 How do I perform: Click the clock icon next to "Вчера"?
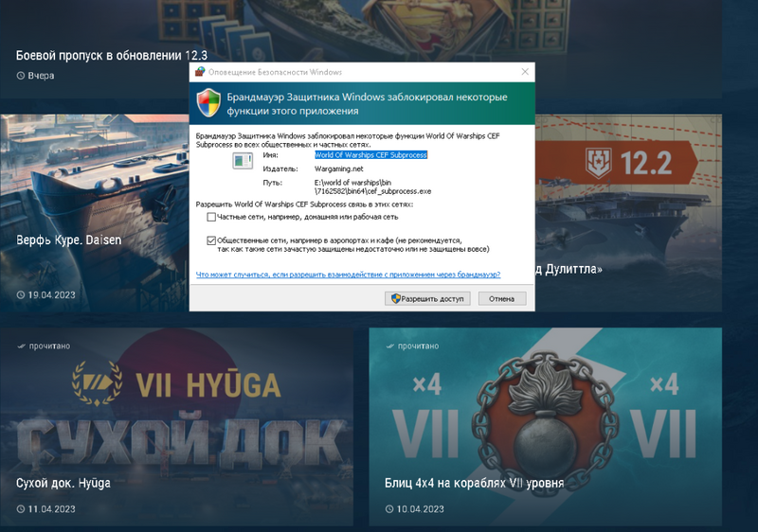pyautogui.click(x=20, y=76)
